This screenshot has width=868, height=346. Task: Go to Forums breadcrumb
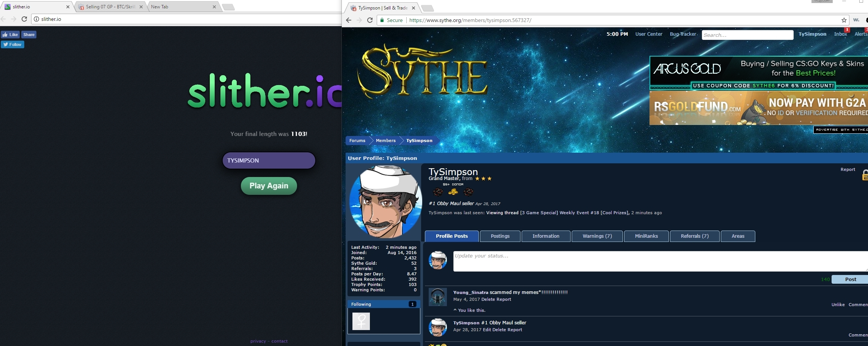coord(357,141)
